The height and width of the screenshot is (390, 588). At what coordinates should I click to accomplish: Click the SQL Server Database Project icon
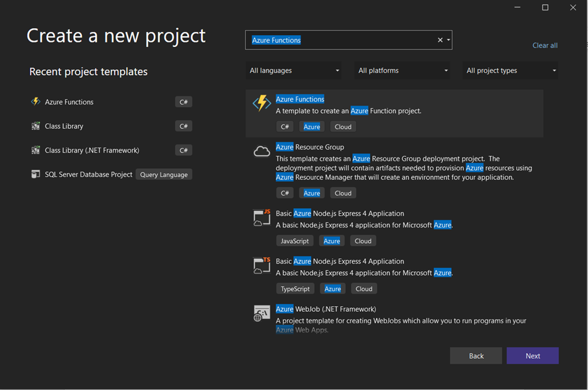tap(36, 174)
